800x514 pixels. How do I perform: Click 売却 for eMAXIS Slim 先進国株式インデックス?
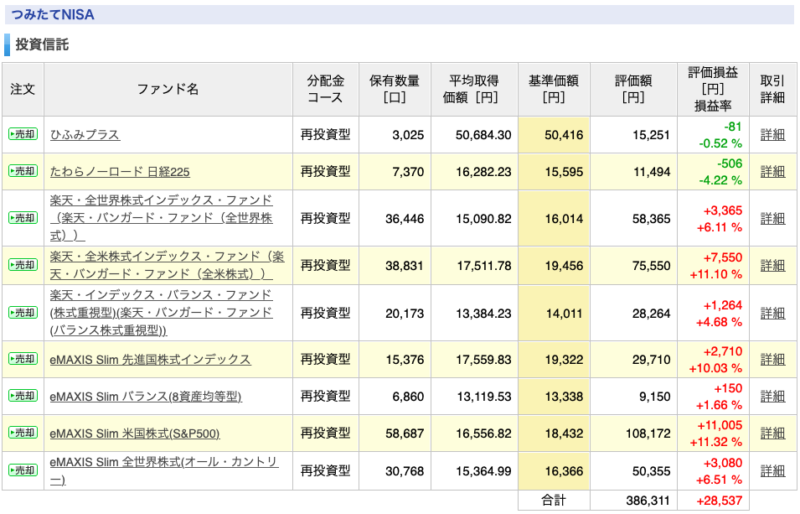[x=23, y=359]
